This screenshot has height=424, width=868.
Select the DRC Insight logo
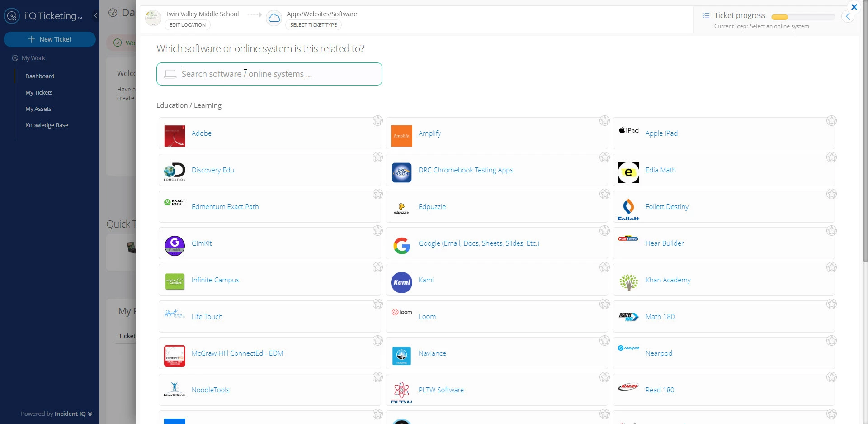coord(401,172)
